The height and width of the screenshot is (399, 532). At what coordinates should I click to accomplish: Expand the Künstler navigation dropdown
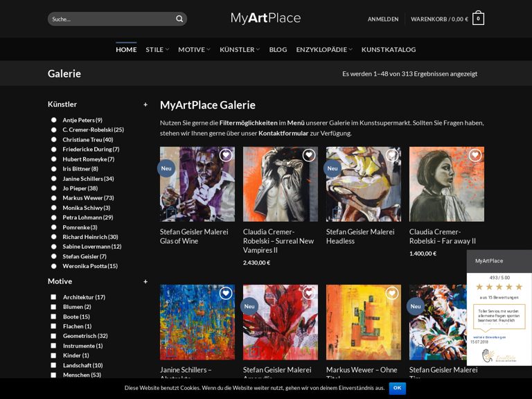click(x=240, y=50)
